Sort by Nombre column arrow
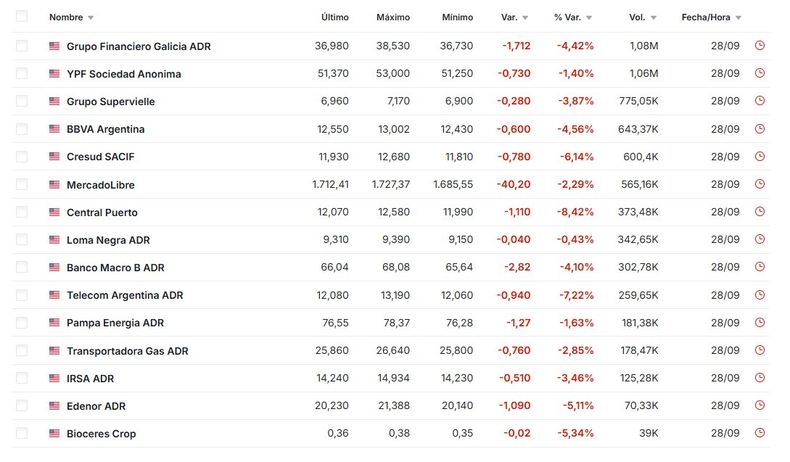The width and height of the screenshot is (790, 462). click(x=91, y=18)
